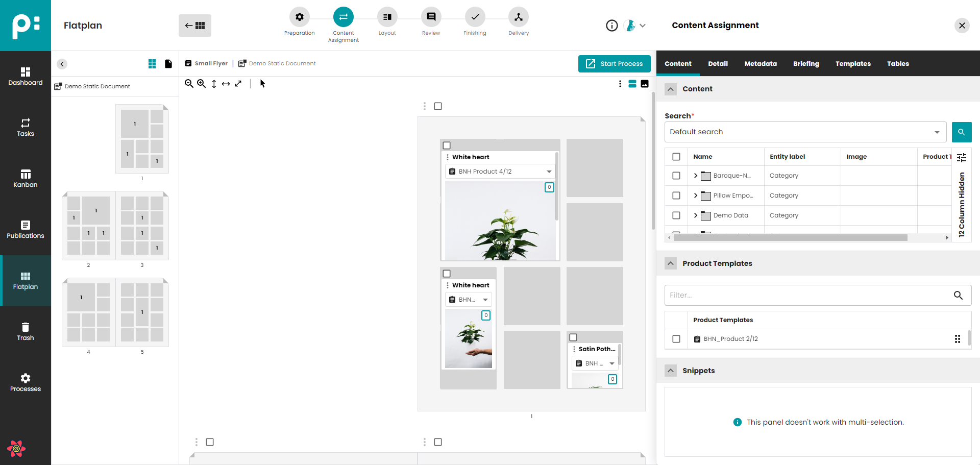
Task: Click the zoom in magnifier icon
Action: (202, 84)
